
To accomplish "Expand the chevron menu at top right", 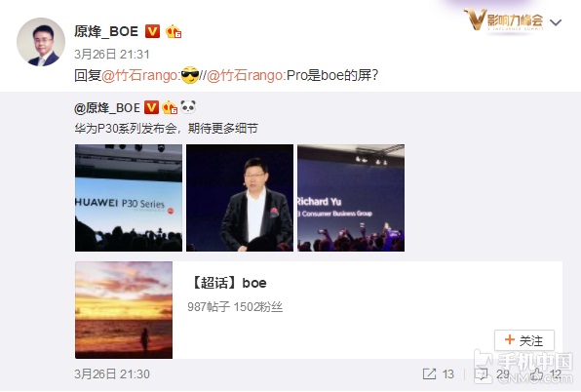I will coord(556,22).
